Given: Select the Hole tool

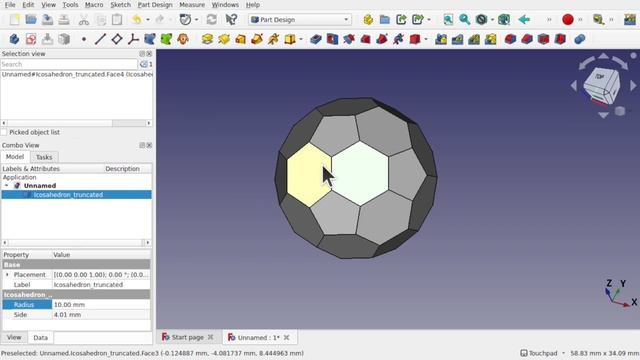Looking at the screenshot, I should click(x=332, y=39).
